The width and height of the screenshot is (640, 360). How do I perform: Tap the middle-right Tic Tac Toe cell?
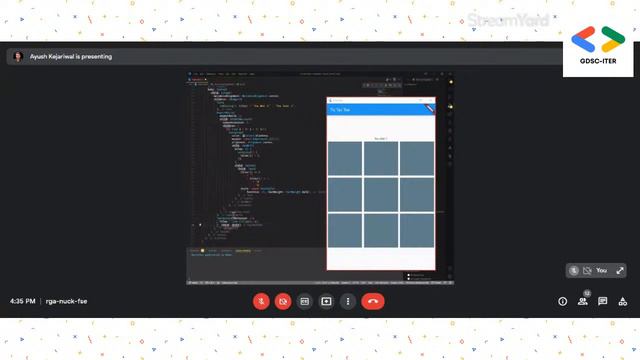click(417, 194)
